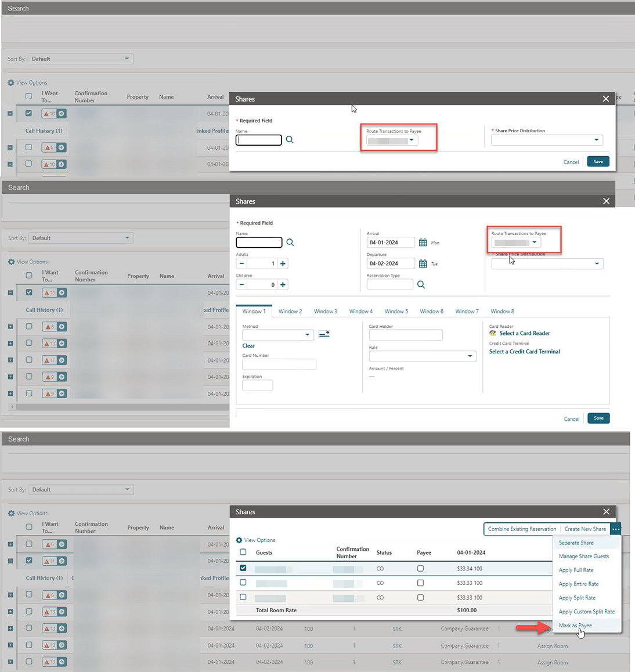Switch to the Window 5 tab
The image size is (635, 672).
396,311
